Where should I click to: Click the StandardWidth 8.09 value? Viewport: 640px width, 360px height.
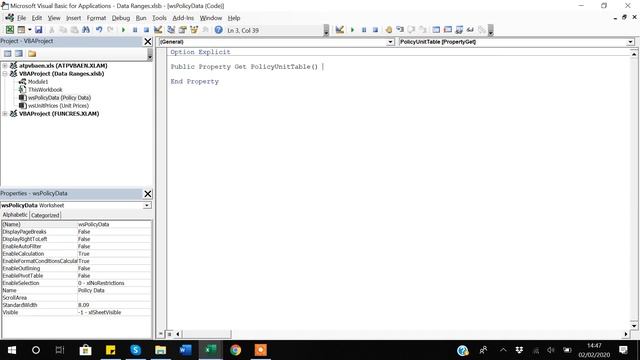(x=114, y=305)
